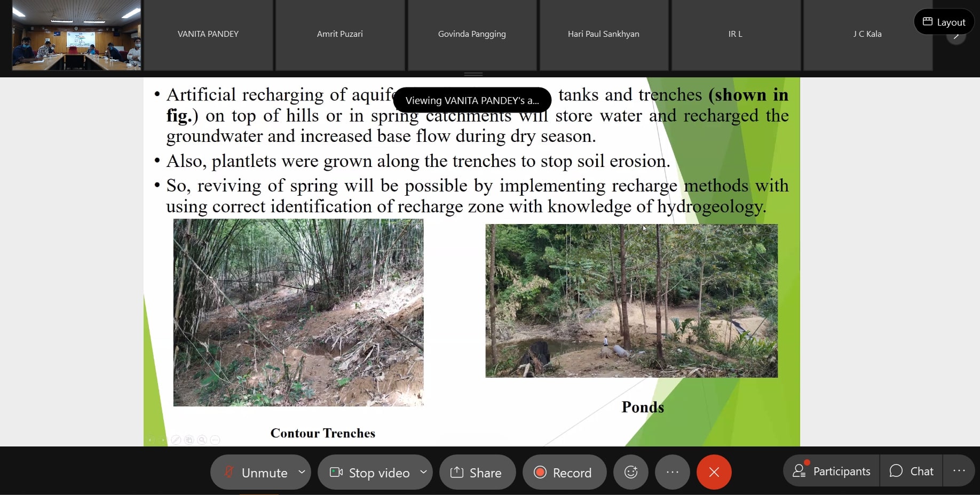This screenshot has height=495, width=980.
Task: Click the slideshow pen annotation icon
Action: 176,440
